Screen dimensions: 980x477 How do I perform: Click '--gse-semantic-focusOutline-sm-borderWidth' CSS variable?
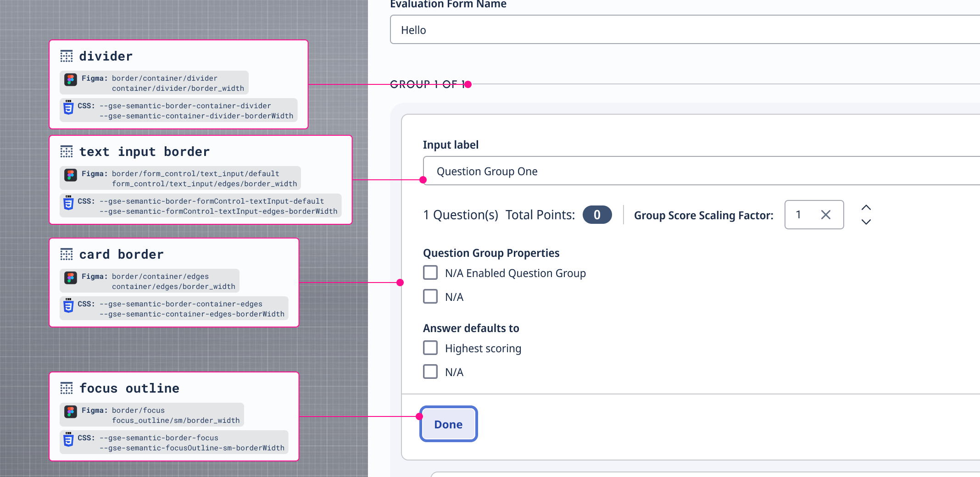[192, 448]
